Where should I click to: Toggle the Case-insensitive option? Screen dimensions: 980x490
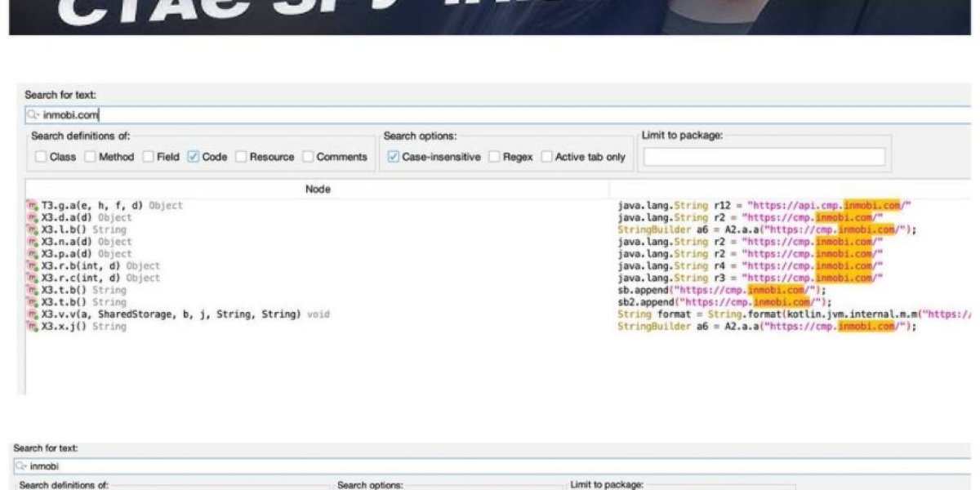click(x=394, y=157)
